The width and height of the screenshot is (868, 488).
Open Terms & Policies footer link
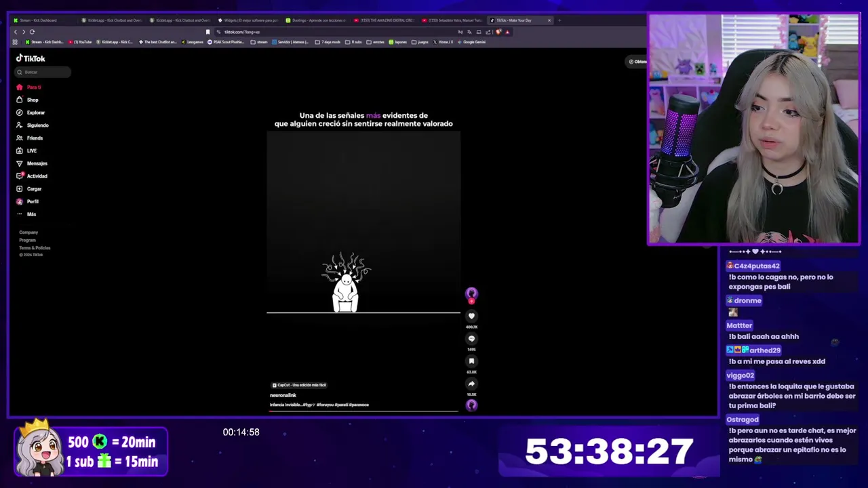point(35,248)
